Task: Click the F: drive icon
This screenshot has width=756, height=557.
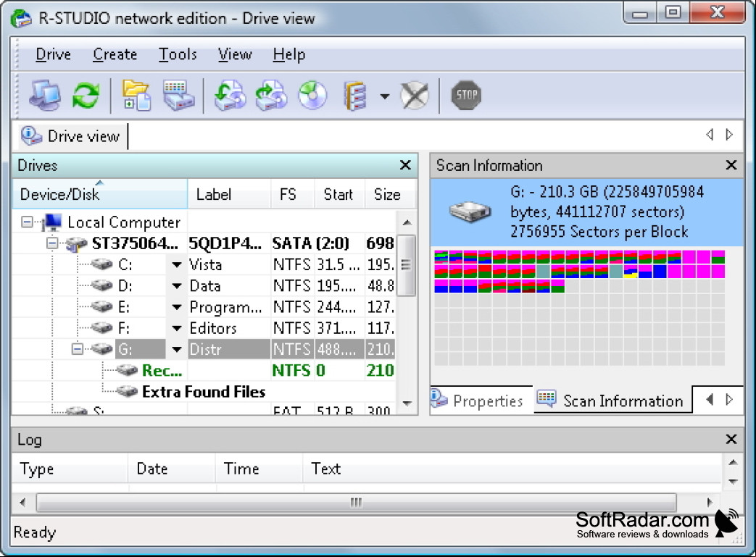Action: click(101, 327)
